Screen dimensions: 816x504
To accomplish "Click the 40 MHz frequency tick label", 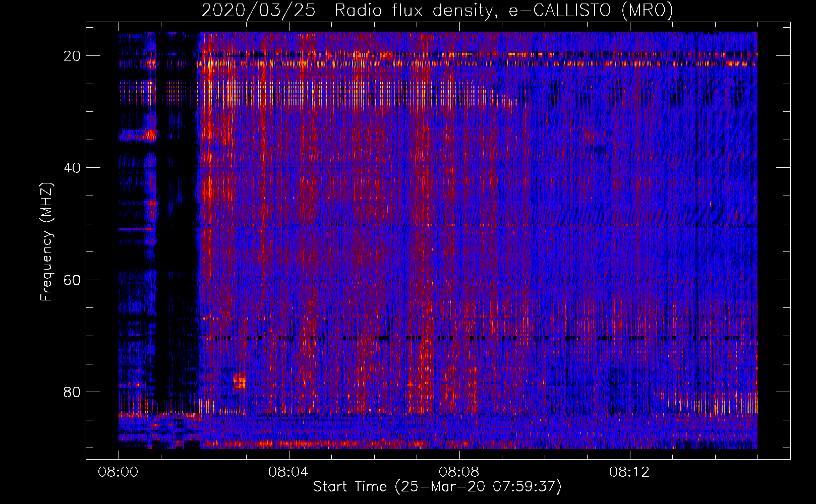I will [x=73, y=168].
